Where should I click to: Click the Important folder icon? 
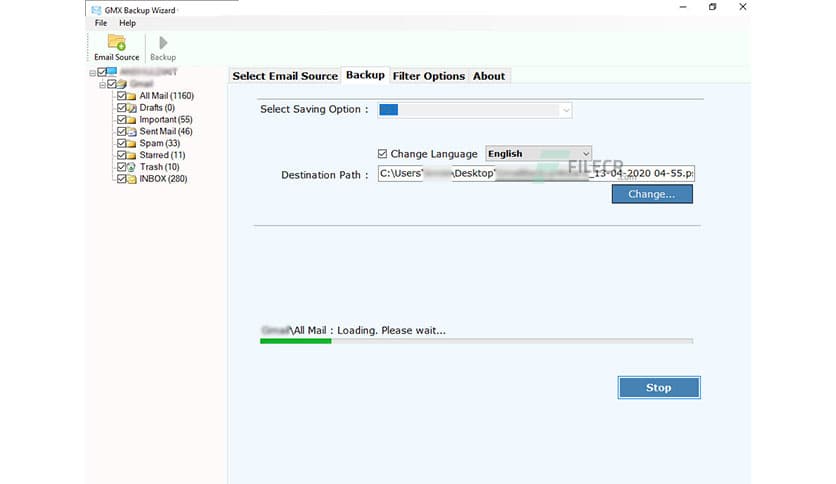coord(131,119)
